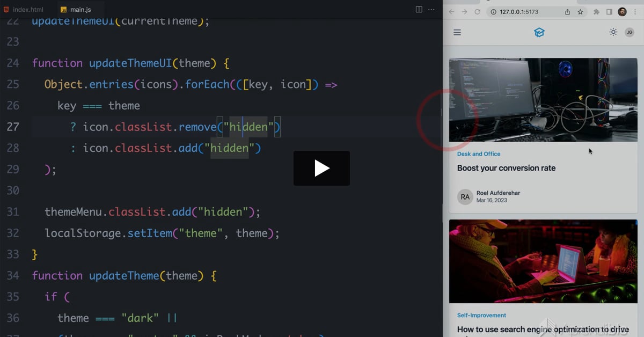Go back in the browser
The width and height of the screenshot is (644, 337).
(x=451, y=12)
